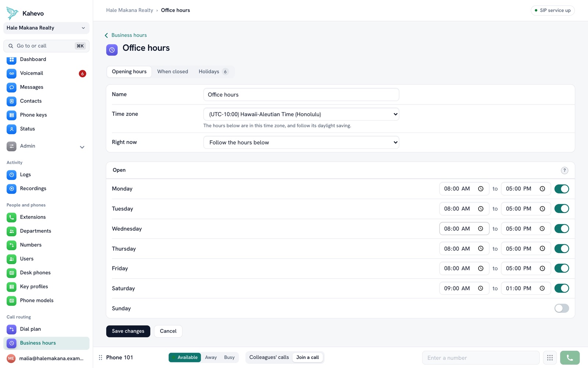Open the Dial plan icon
Viewport: 588px width, 368px height.
click(11, 329)
